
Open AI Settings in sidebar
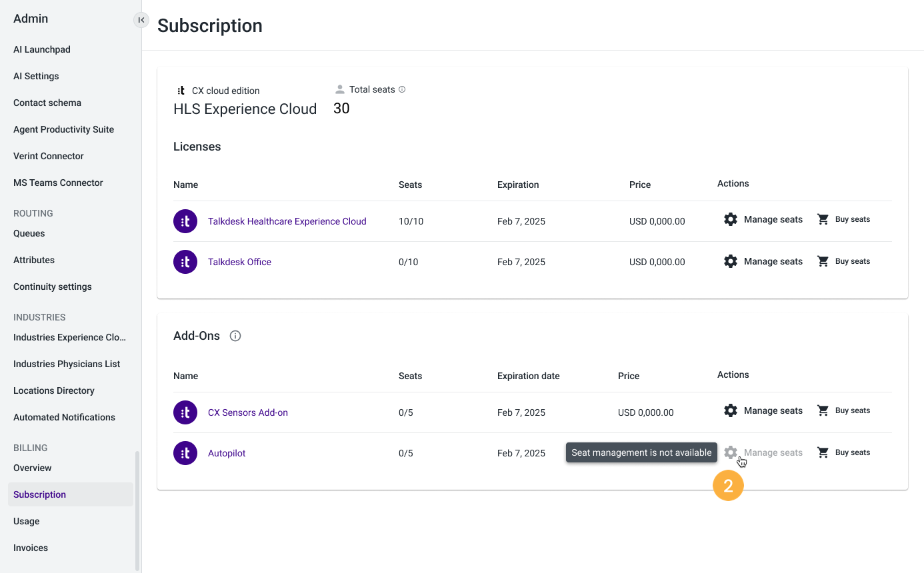36,76
